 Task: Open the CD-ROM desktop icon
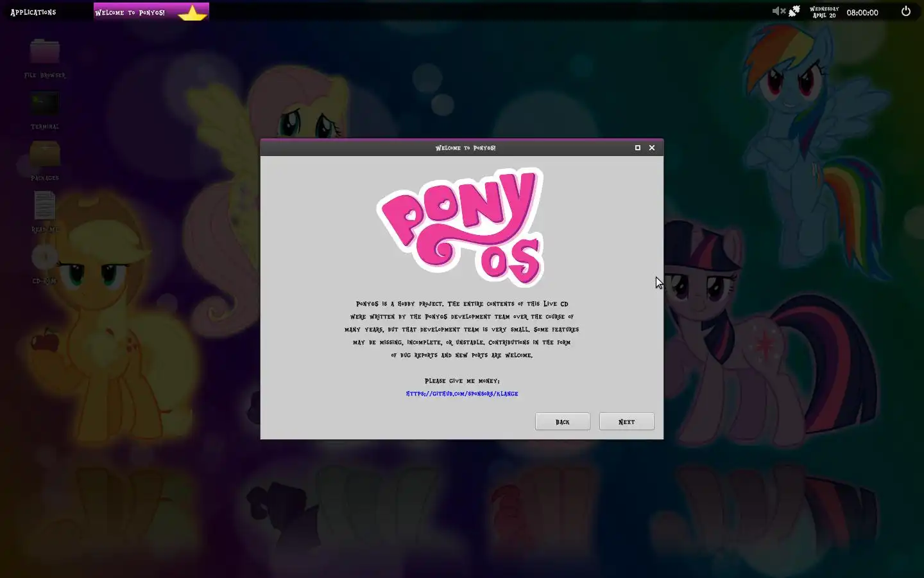click(45, 263)
